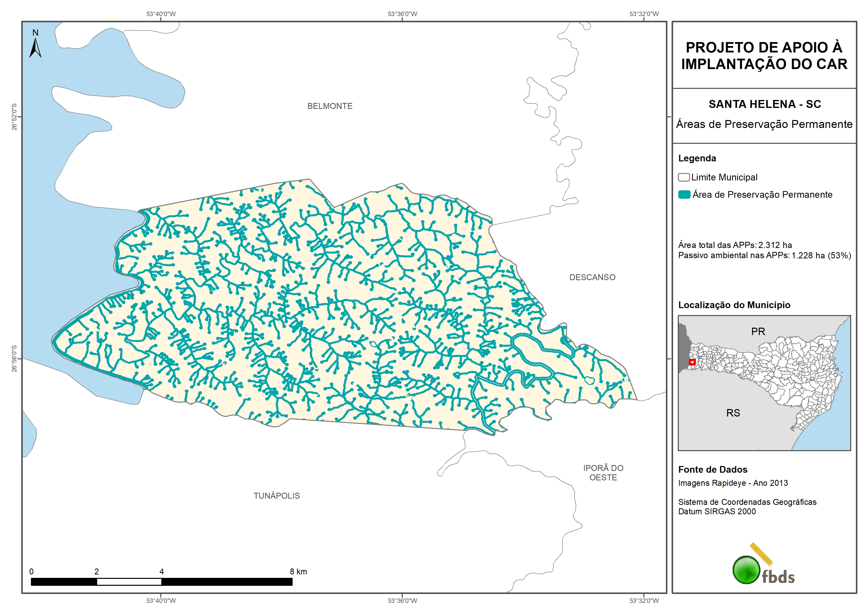Click the Localização do Município inset map
Viewport: 868px width, 614px height.
(x=764, y=383)
